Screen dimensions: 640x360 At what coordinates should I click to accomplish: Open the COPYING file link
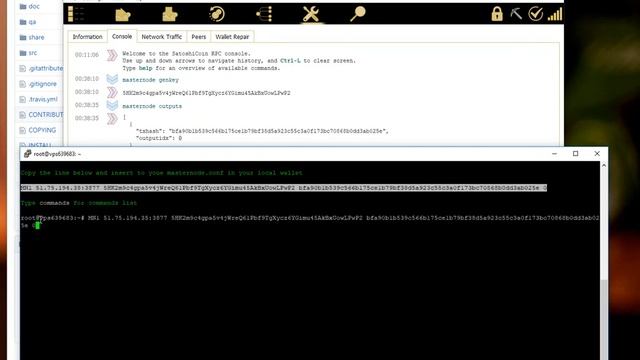pos(42,130)
